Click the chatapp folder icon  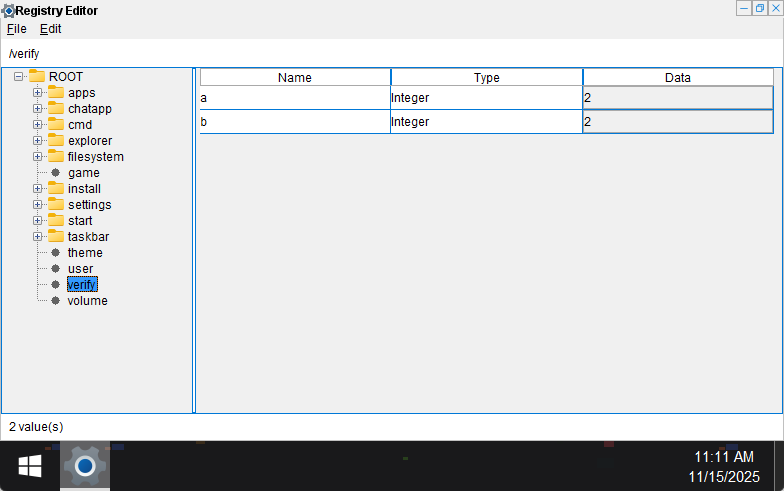[55, 109]
